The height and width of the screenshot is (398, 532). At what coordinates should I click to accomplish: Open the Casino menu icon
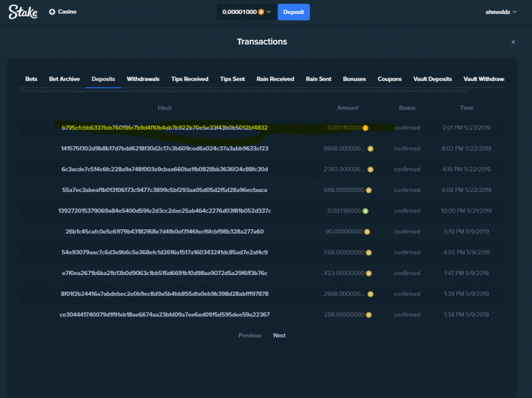[x=52, y=12]
